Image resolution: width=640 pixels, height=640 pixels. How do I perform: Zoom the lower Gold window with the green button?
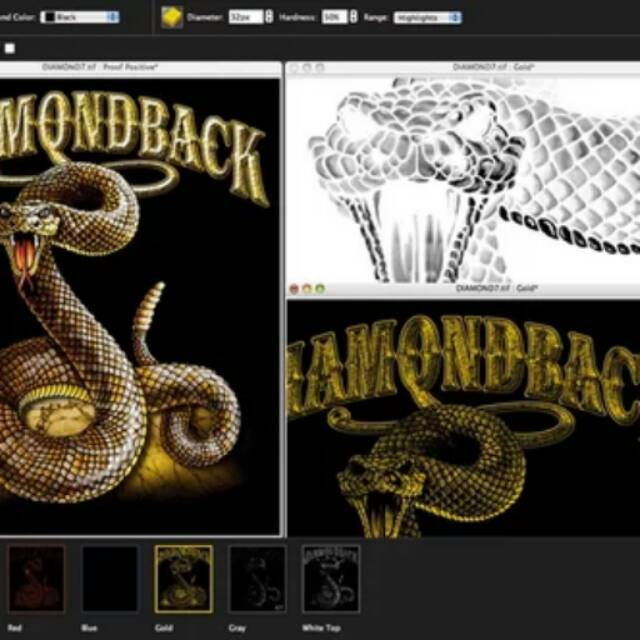click(320, 289)
